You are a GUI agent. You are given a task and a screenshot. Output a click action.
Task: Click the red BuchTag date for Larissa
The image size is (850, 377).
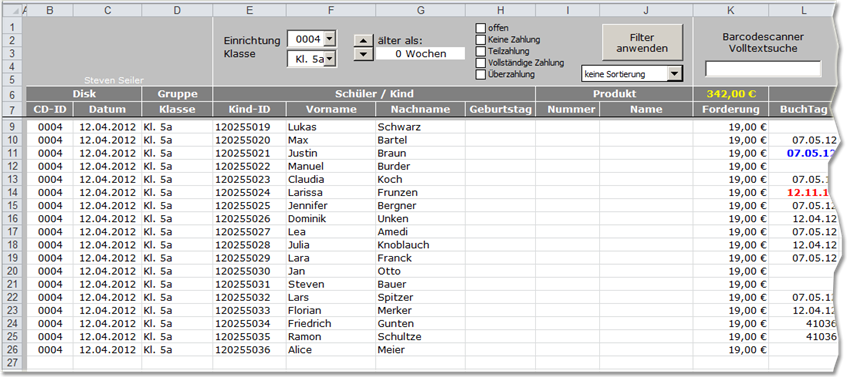[808, 193]
